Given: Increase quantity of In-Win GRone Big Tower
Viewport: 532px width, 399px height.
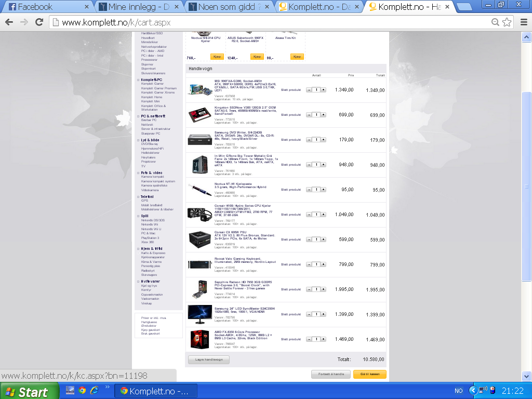Looking at the screenshot, I should click(x=323, y=165).
